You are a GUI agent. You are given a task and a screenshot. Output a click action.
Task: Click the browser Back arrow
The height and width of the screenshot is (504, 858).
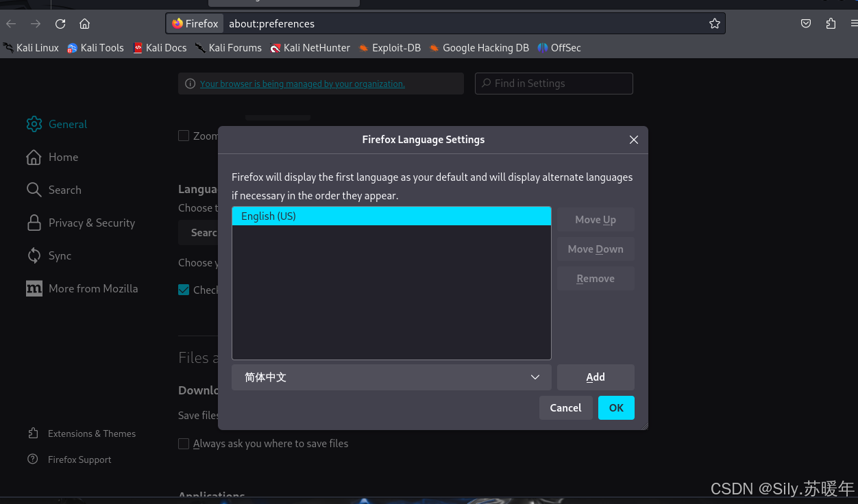(x=11, y=24)
